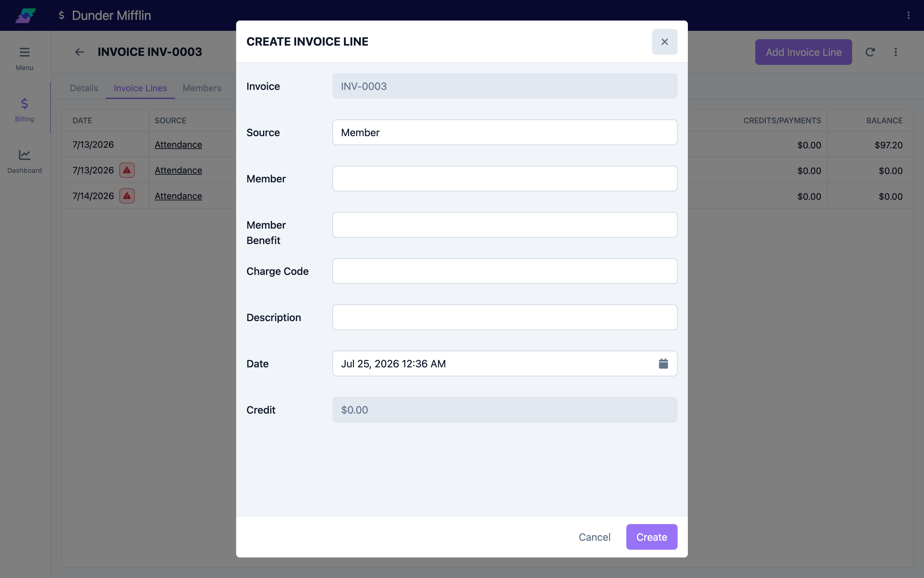Open invoice options three-dot menu
The image size is (924, 578).
pyautogui.click(x=895, y=52)
